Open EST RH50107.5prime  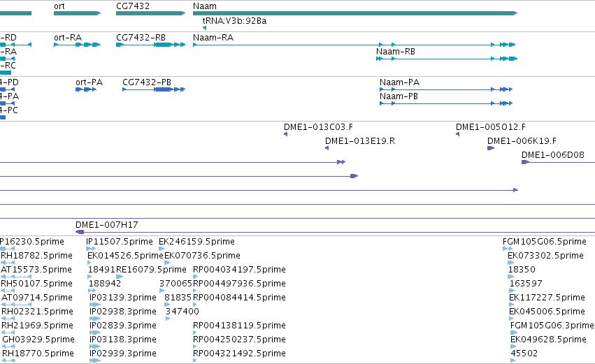(x=36, y=284)
